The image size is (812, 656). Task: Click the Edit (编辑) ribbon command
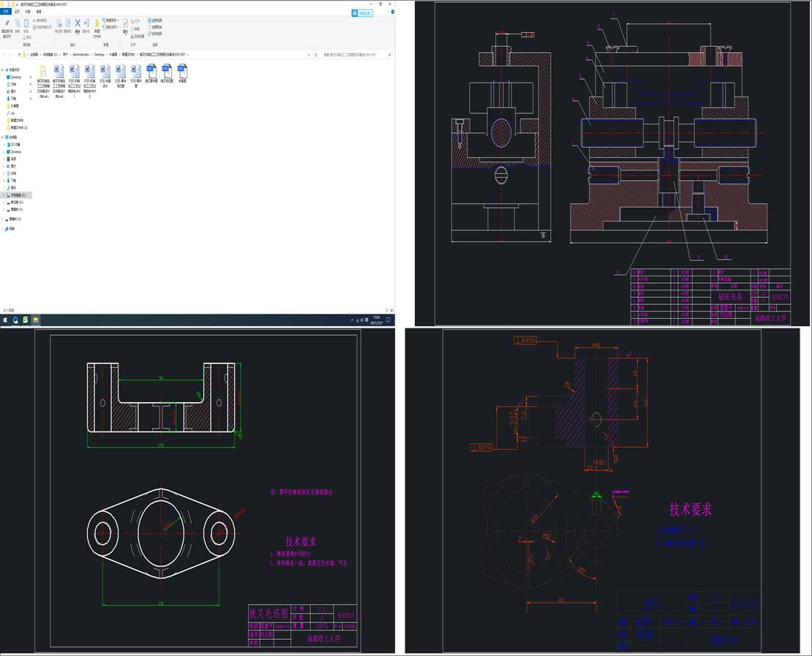[x=135, y=29]
